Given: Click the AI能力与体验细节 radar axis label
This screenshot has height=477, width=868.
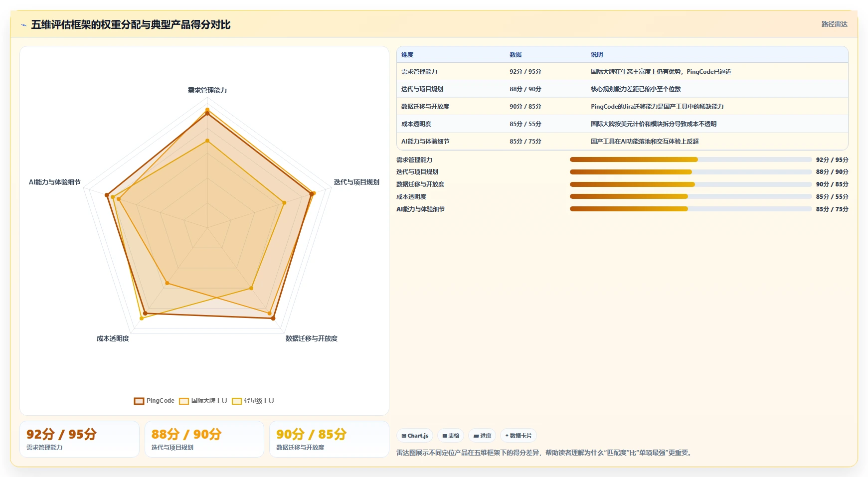Looking at the screenshot, I should pyautogui.click(x=55, y=182).
